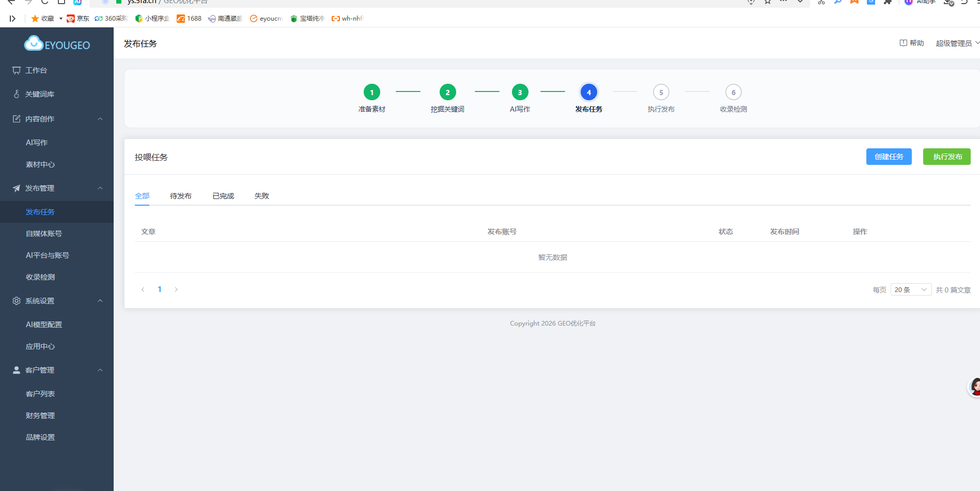Click step 5 执行发布 circle

click(661, 93)
